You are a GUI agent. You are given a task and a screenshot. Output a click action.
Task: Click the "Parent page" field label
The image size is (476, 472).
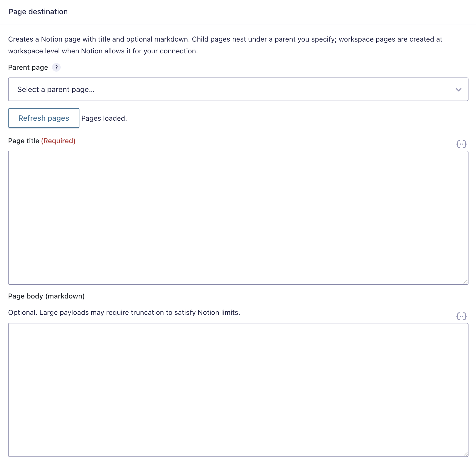(28, 67)
